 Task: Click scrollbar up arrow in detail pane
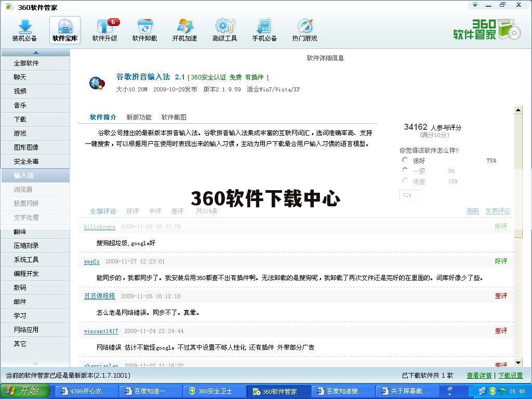tap(518, 110)
